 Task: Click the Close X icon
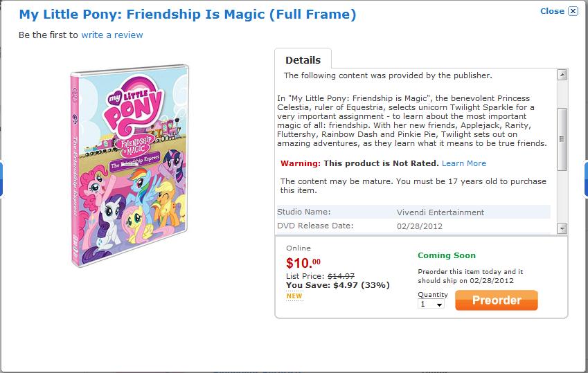573,11
